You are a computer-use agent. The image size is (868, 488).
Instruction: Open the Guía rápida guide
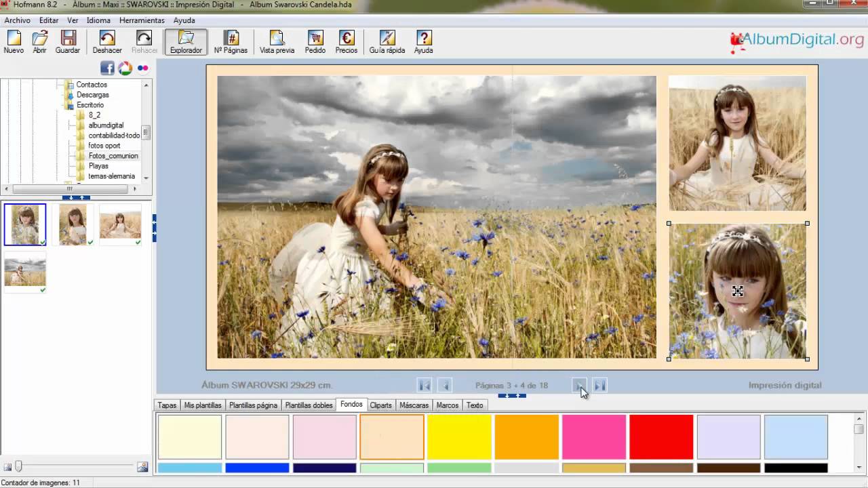point(387,42)
